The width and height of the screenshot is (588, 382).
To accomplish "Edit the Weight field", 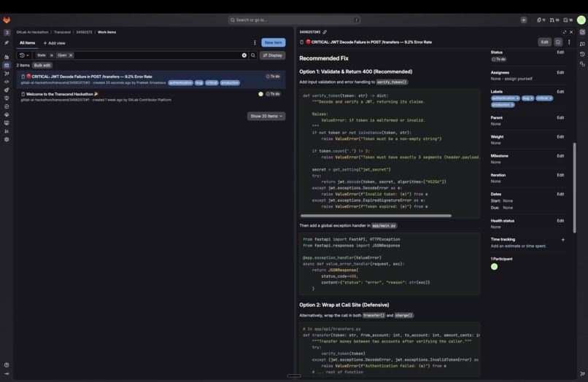I will 560,137.
